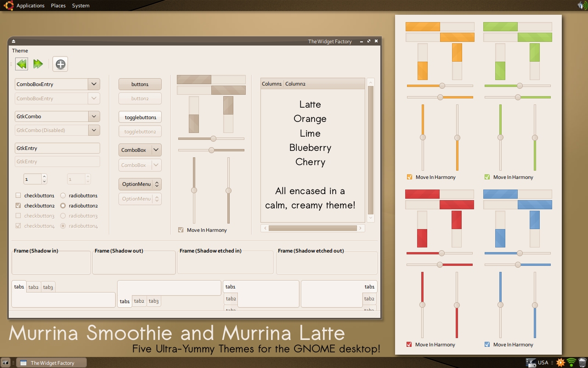Click the green rewind arrows toolbar icon

(22, 64)
